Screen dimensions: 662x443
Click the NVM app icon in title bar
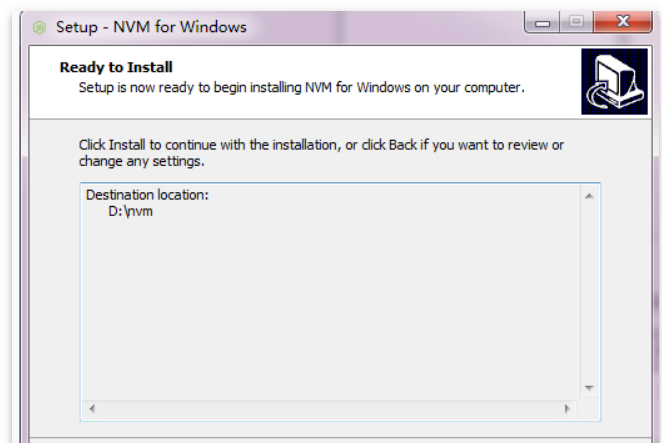(x=39, y=27)
